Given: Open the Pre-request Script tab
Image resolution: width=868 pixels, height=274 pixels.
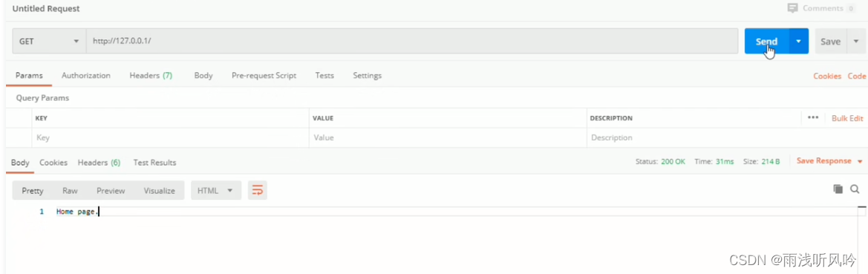Looking at the screenshot, I should coord(264,75).
